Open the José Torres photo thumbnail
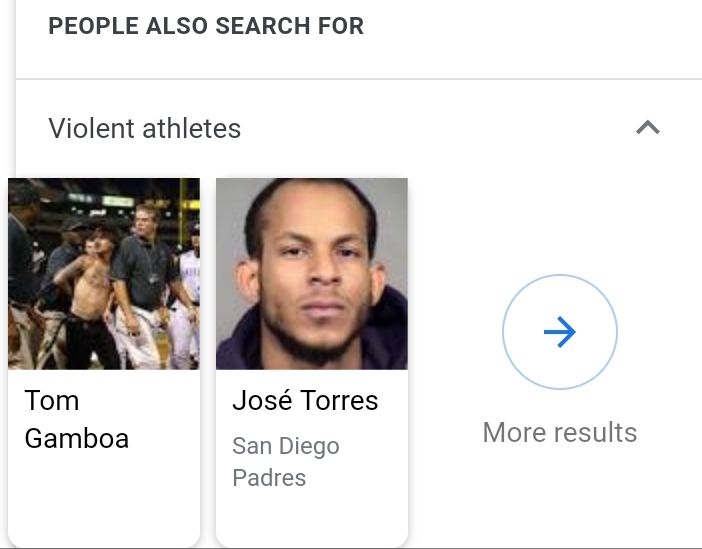 (311, 273)
